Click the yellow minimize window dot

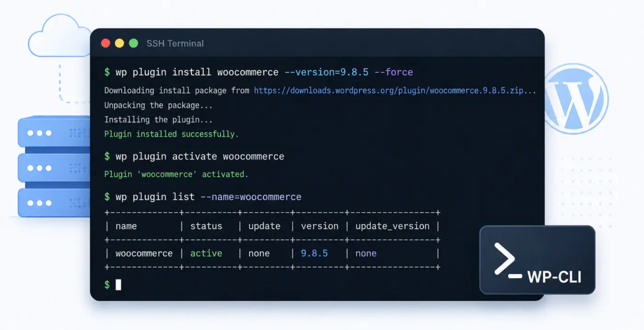click(x=119, y=43)
